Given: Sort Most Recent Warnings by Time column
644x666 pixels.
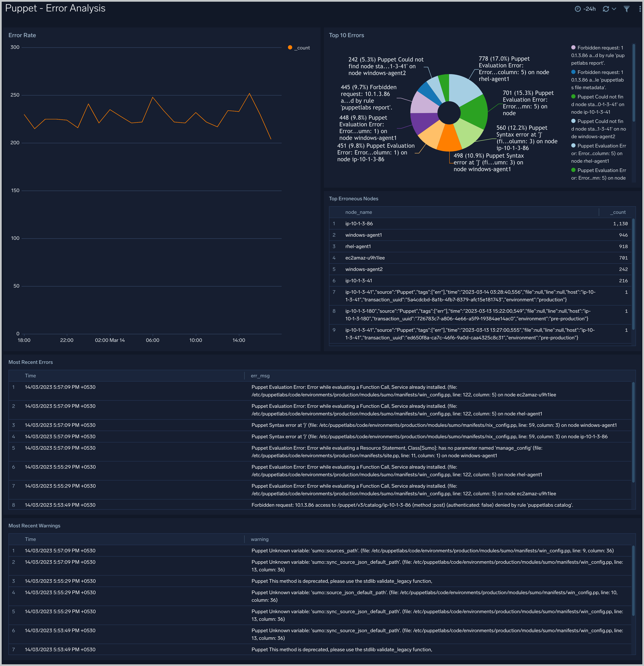Looking at the screenshot, I should click(x=30, y=539).
